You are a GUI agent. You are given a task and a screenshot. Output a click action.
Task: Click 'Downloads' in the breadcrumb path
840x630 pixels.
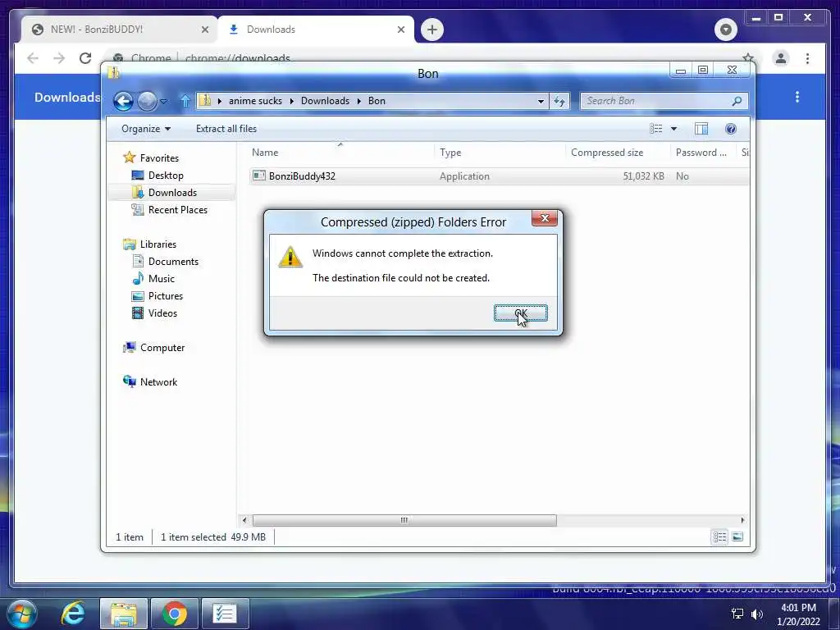(325, 101)
